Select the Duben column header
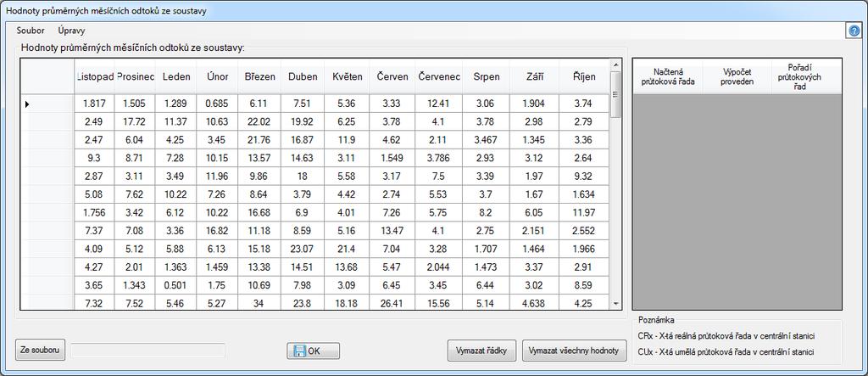The image size is (868, 376). tap(303, 76)
